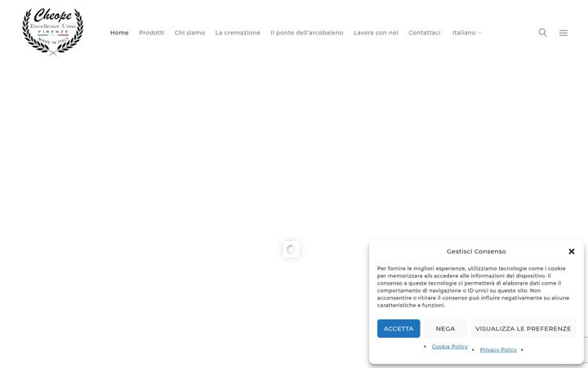Screen dimensions: 588x368
Task: Open the search magnifier icon
Action: [x=542, y=33]
